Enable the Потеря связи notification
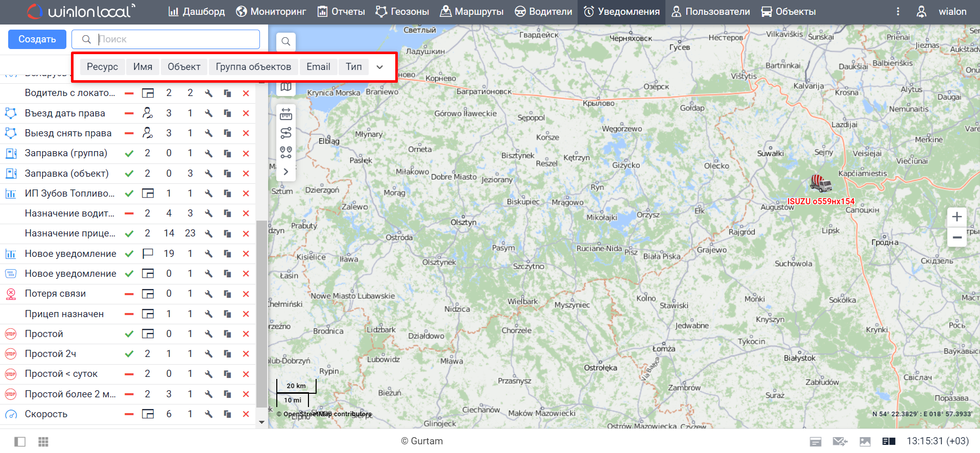 [x=129, y=294]
